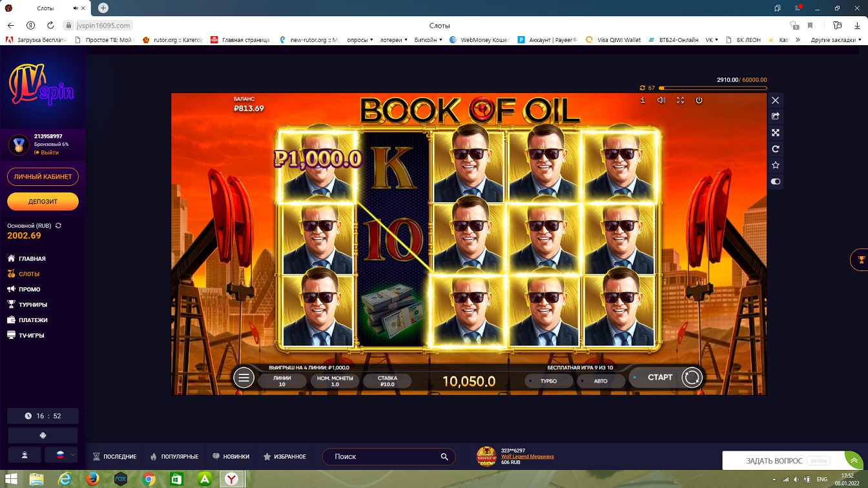Screen dimensions: 868x488
Task: Click the СТАРТ spin button
Action: coord(660,377)
